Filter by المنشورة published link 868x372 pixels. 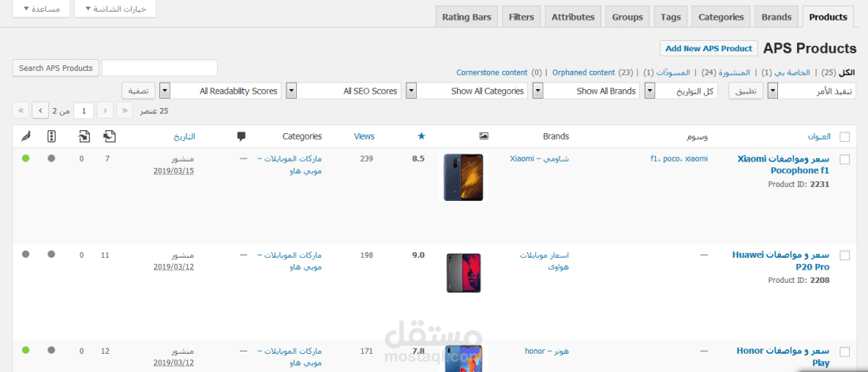[x=734, y=73]
